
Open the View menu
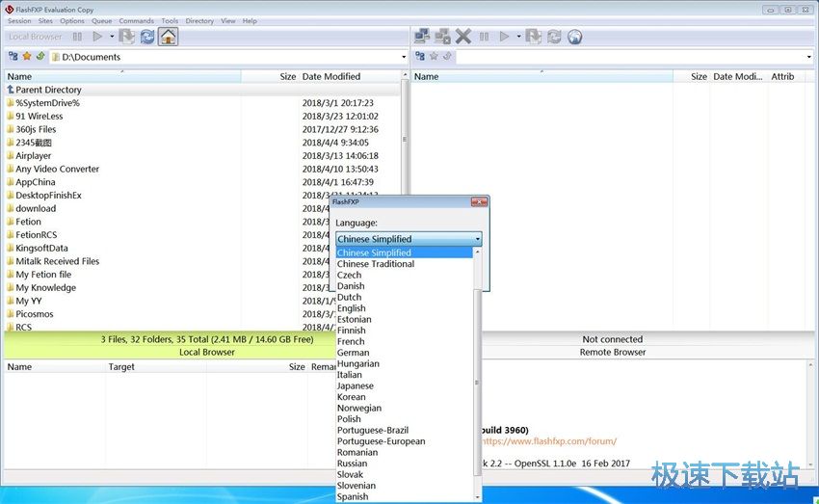(x=228, y=21)
